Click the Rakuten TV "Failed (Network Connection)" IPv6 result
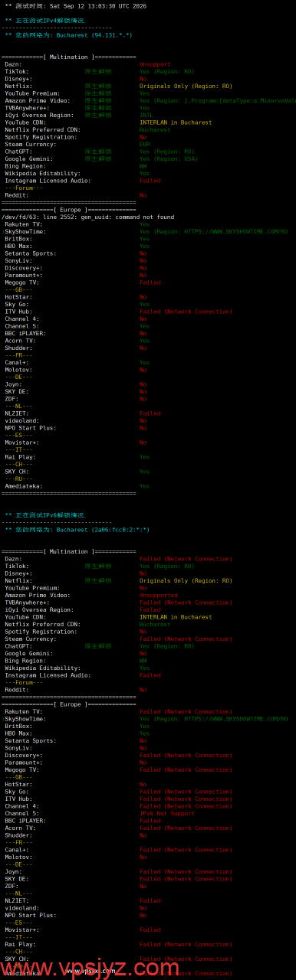This screenshot has width=296, height=980. [x=186, y=711]
